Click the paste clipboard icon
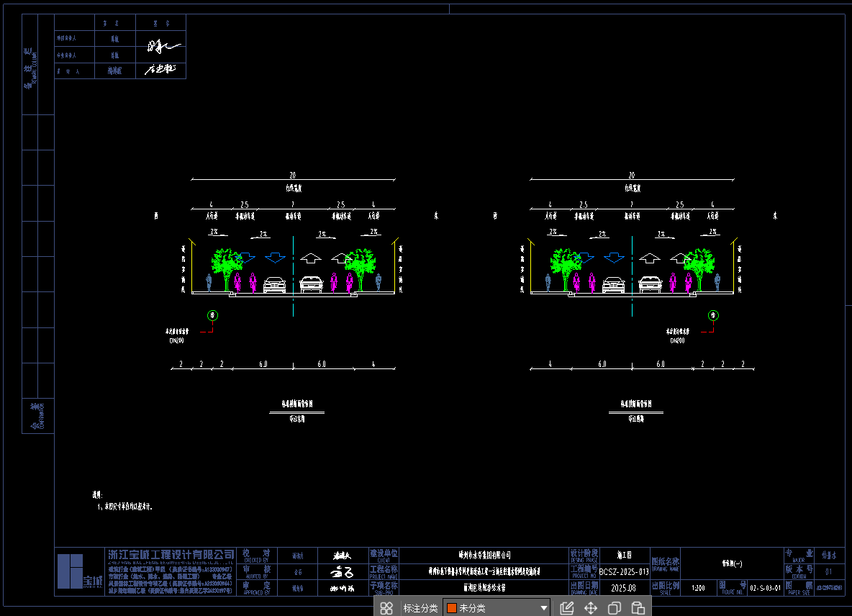The width and height of the screenshot is (852, 616). click(638, 608)
